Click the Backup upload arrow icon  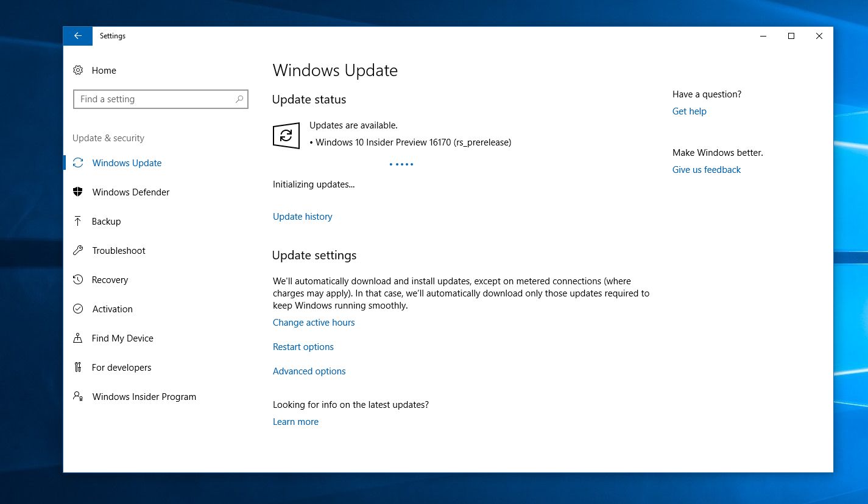[78, 222]
